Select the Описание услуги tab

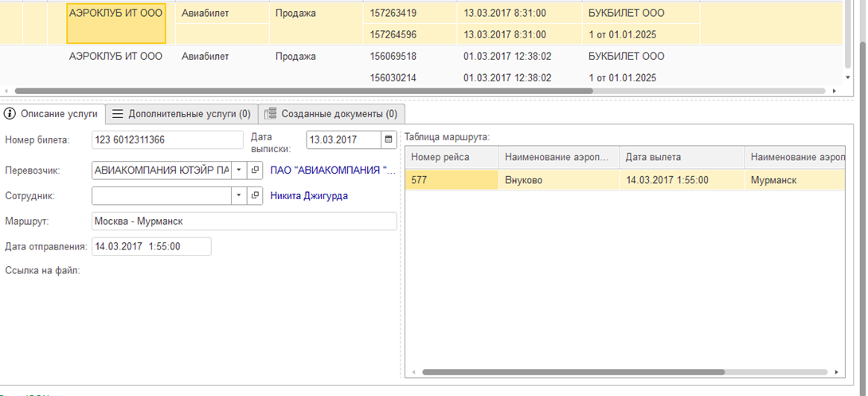(52, 114)
